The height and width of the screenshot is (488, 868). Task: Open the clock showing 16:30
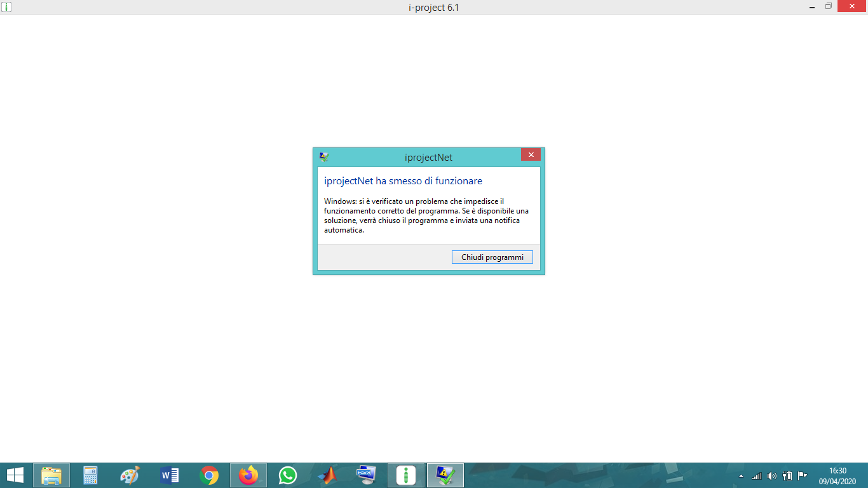(837, 476)
